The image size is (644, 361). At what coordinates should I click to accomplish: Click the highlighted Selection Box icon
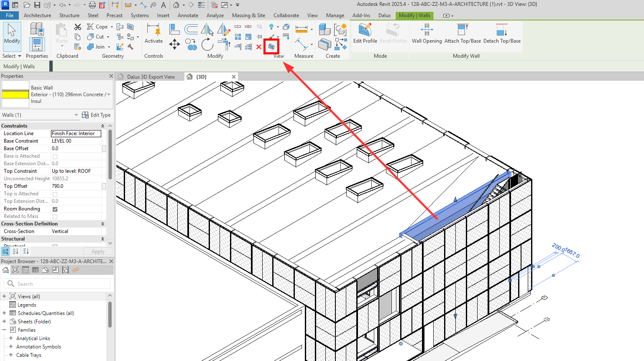[x=271, y=46]
